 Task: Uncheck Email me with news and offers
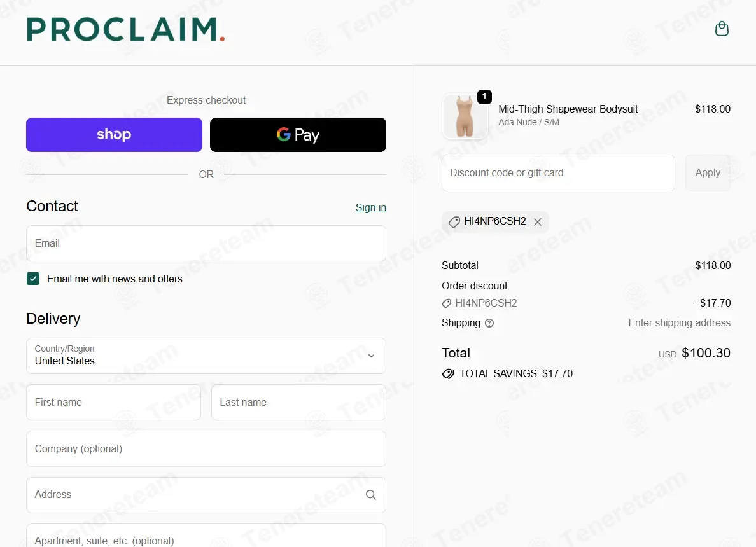click(x=33, y=279)
